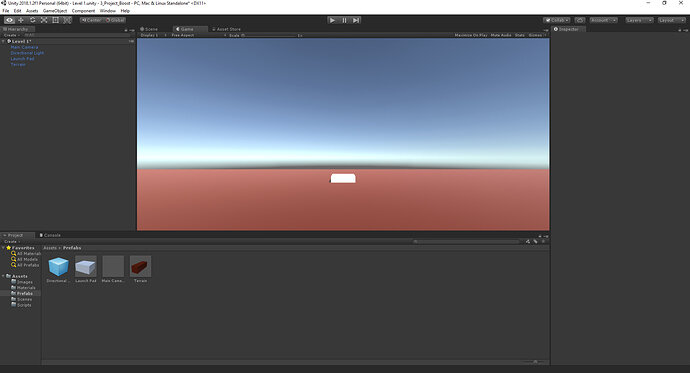The image size is (690, 373).
Task: Click the Pause button in the toolbar
Action: click(344, 20)
